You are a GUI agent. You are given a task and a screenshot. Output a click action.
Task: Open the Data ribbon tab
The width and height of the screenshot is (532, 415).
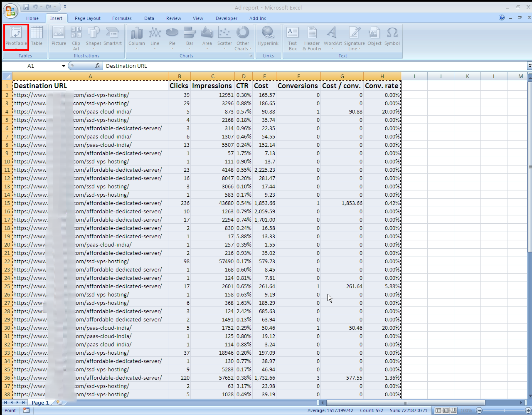[149, 18]
